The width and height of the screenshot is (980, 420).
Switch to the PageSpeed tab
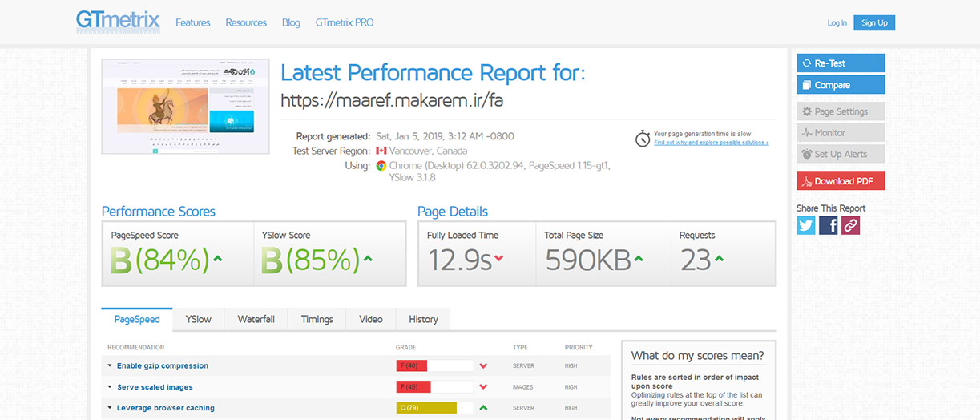pyautogui.click(x=137, y=319)
